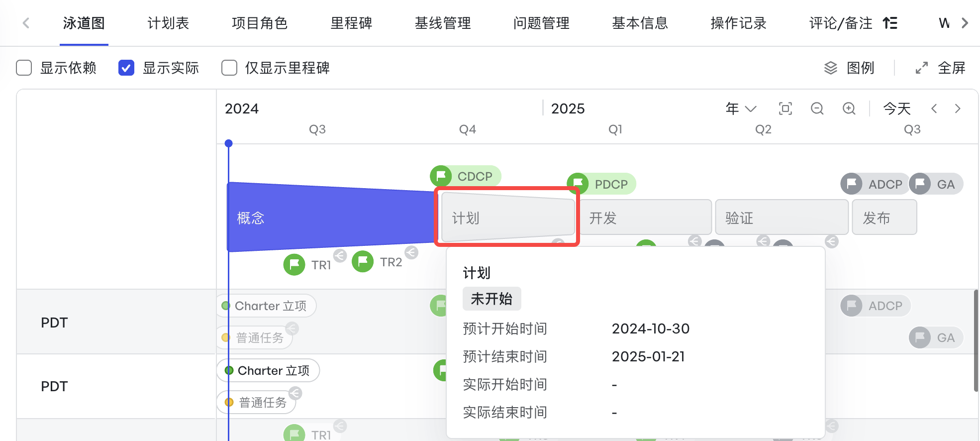Switch to the 泳道图 tab
980x441 pixels.
pos(84,23)
